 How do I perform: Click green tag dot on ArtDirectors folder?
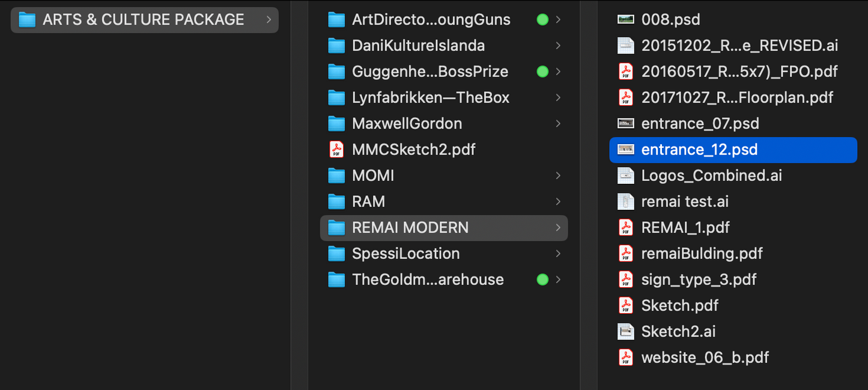coord(542,20)
